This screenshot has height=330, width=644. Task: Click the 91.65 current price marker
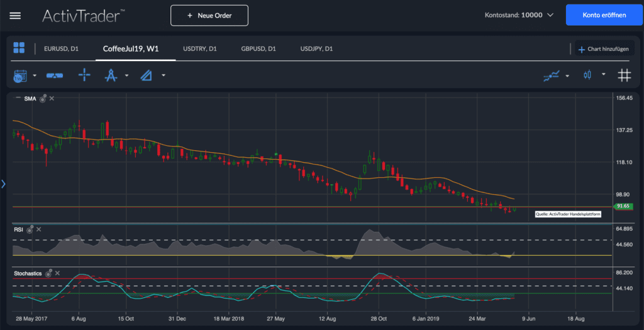pyautogui.click(x=623, y=206)
